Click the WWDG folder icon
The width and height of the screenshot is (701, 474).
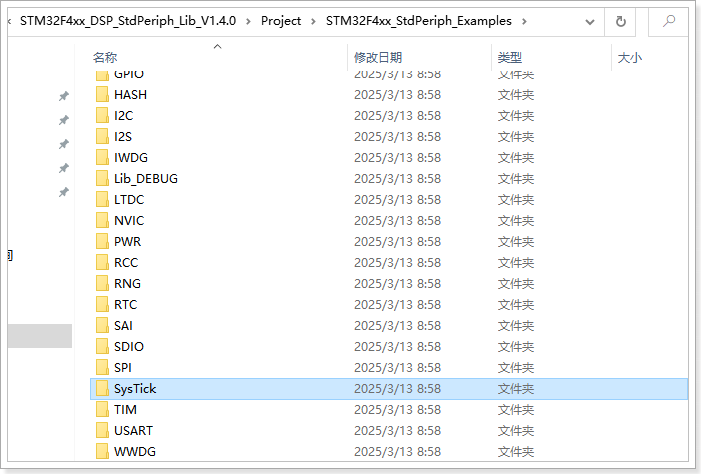click(x=102, y=451)
